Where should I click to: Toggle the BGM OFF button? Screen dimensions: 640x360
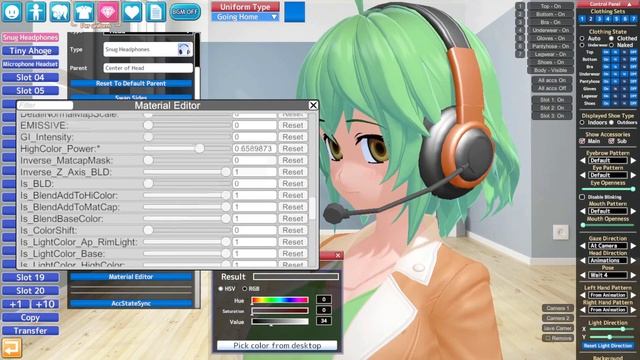click(x=185, y=12)
